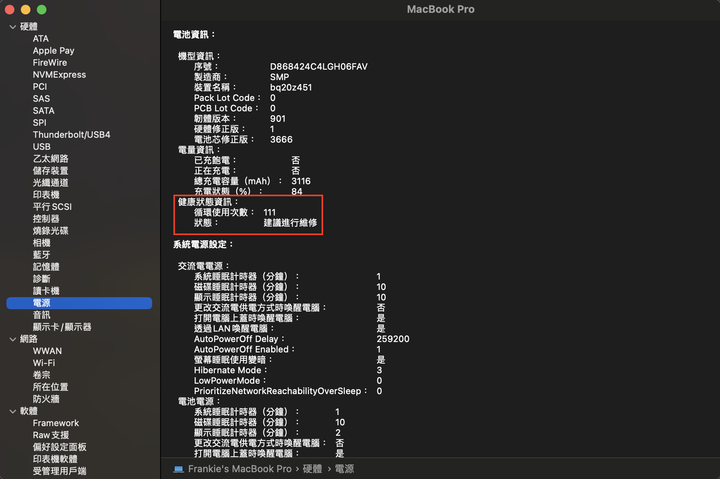Screen dimensions: 720x479
Task: Open the 相機 entry
Action: coord(41,242)
